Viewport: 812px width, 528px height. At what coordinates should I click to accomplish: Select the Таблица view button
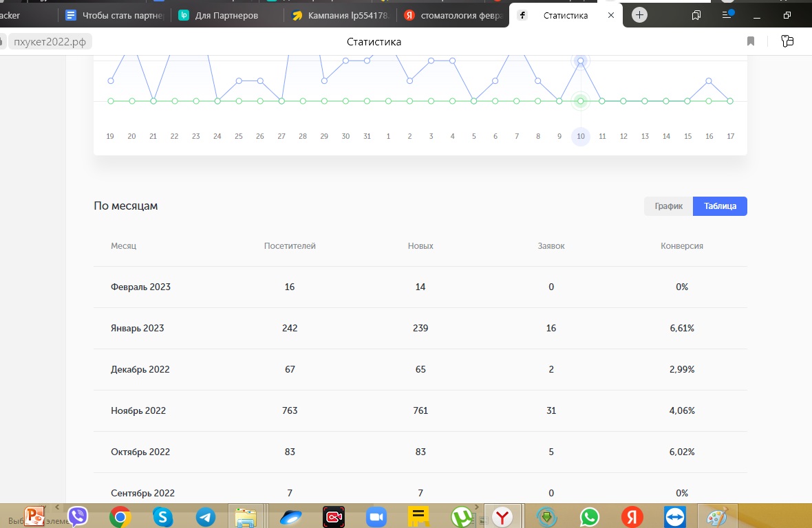pyautogui.click(x=720, y=206)
